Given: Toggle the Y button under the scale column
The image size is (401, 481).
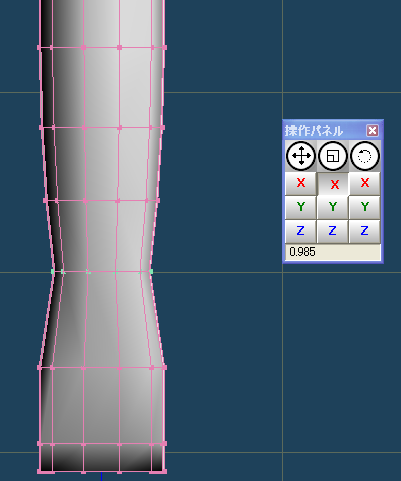Looking at the screenshot, I should 333,207.
